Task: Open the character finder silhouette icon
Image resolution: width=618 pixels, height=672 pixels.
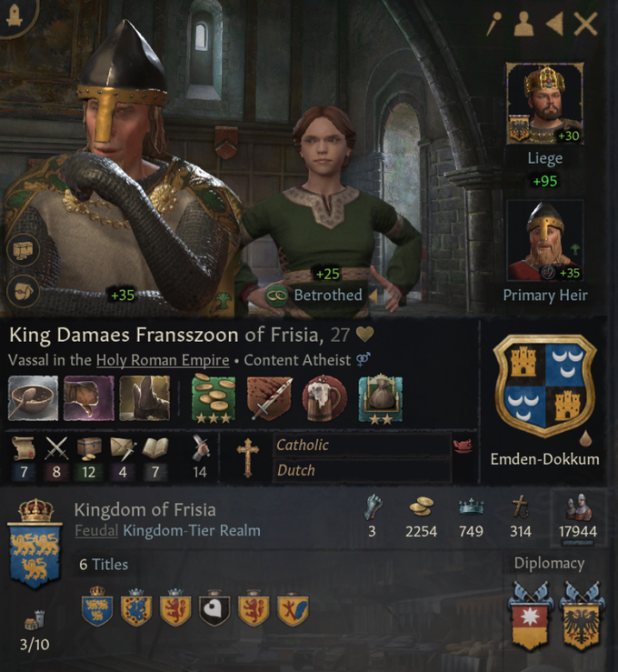Action: pyautogui.click(x=523, y=24)
